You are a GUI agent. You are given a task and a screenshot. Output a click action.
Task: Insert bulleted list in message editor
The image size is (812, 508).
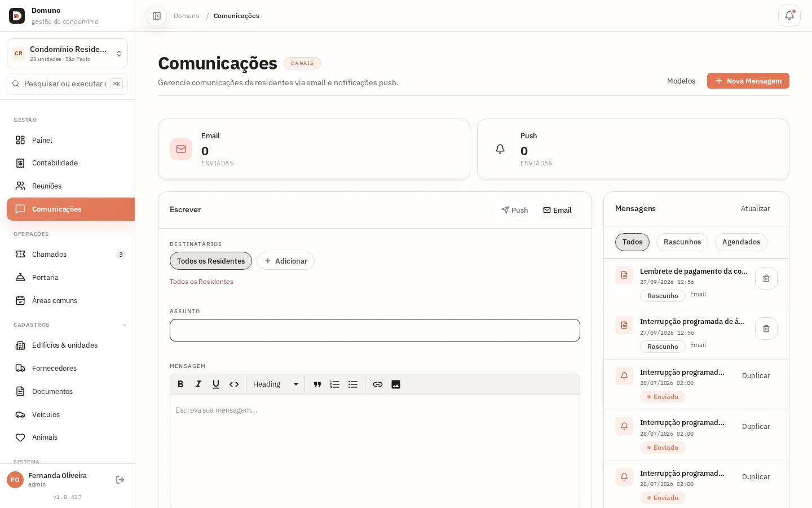click(353, 384)
